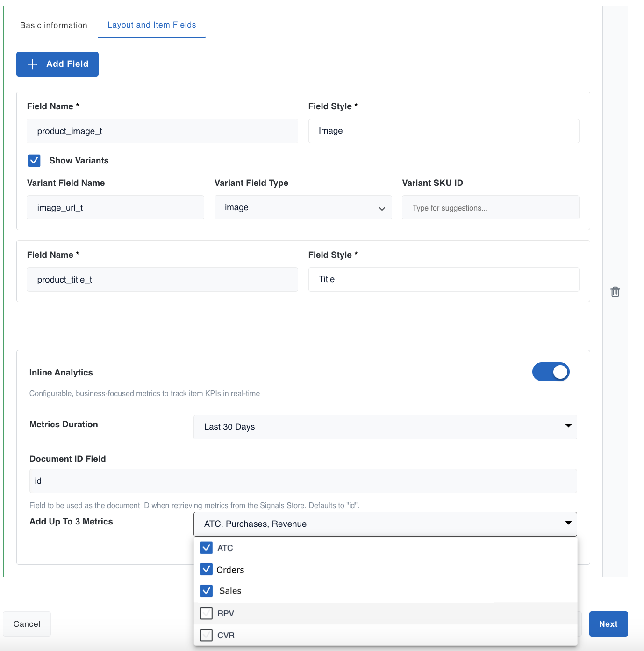Uncheck the Sales metric option
The width and height of the screenshot is (644, 651).
point(206,591)
